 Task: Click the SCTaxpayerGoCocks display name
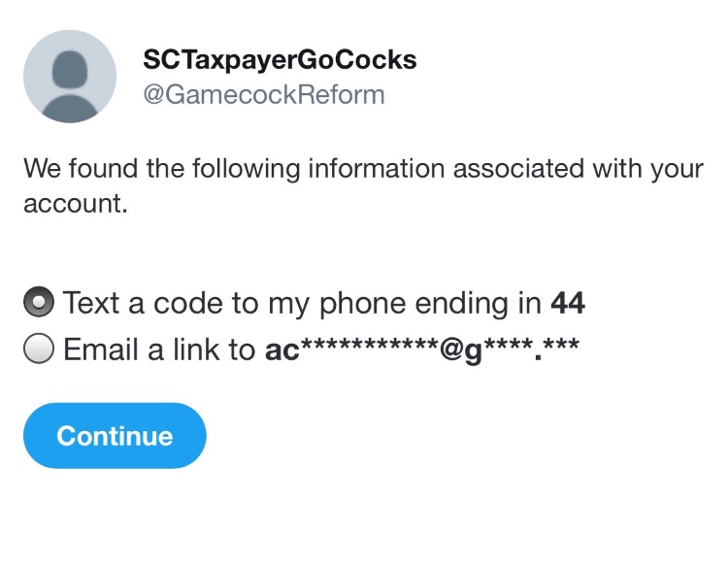click(x=280, y=60)
